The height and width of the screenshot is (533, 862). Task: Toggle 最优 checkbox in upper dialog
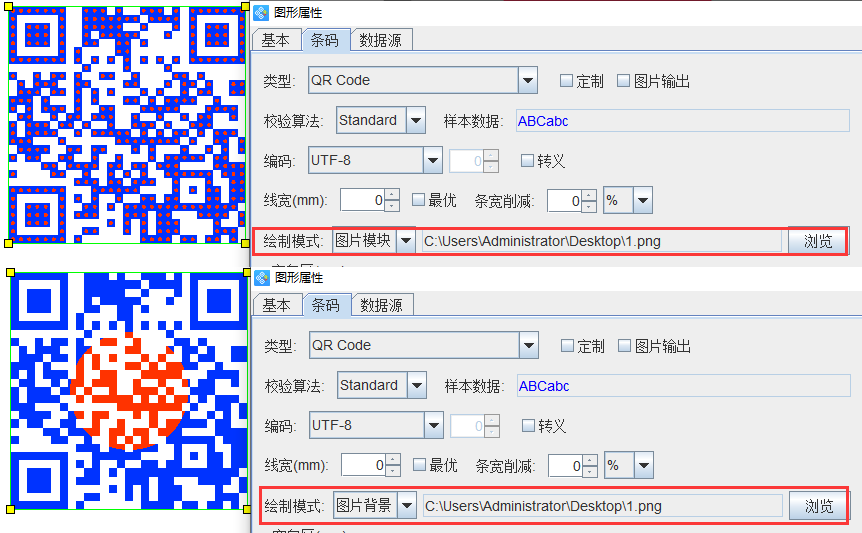click(418, 199)
